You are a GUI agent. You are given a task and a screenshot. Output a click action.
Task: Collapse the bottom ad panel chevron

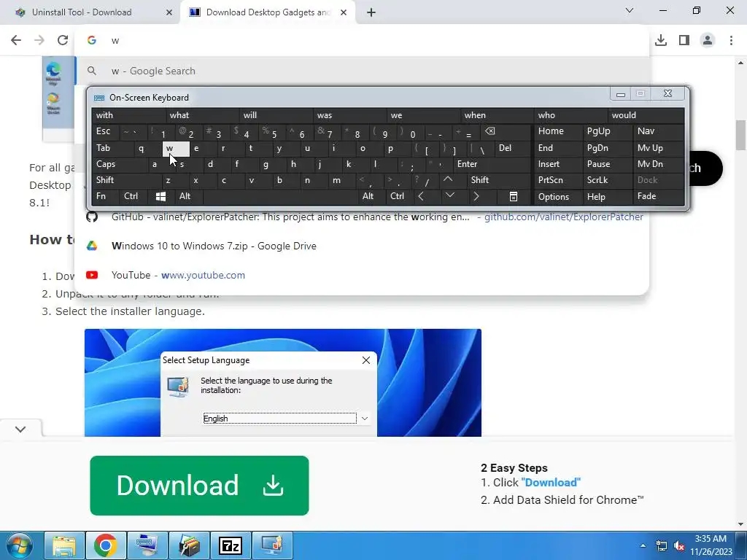20,429
